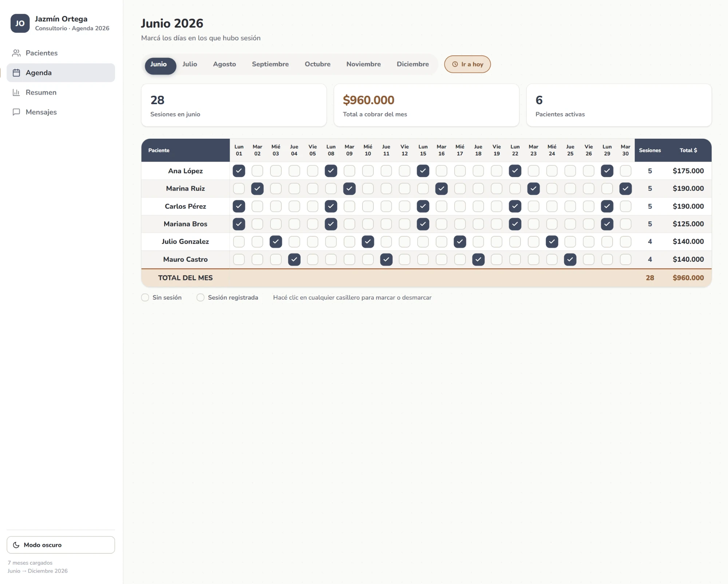Click the 'Sesión registrada' legend swatch
Screen dimensions: 728x584
200,298
